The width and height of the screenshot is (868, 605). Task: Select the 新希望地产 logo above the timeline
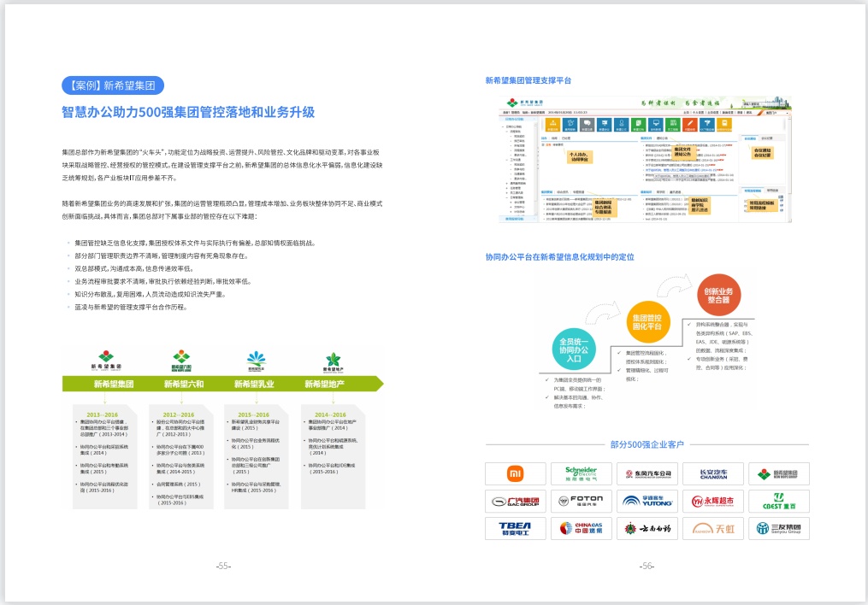[x=334, y=362]
